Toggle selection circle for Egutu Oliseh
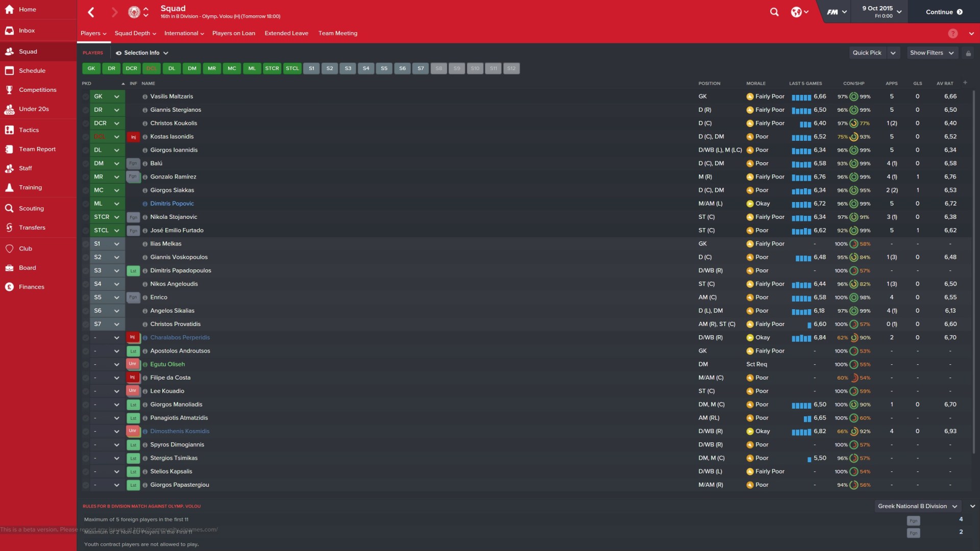 85,364
